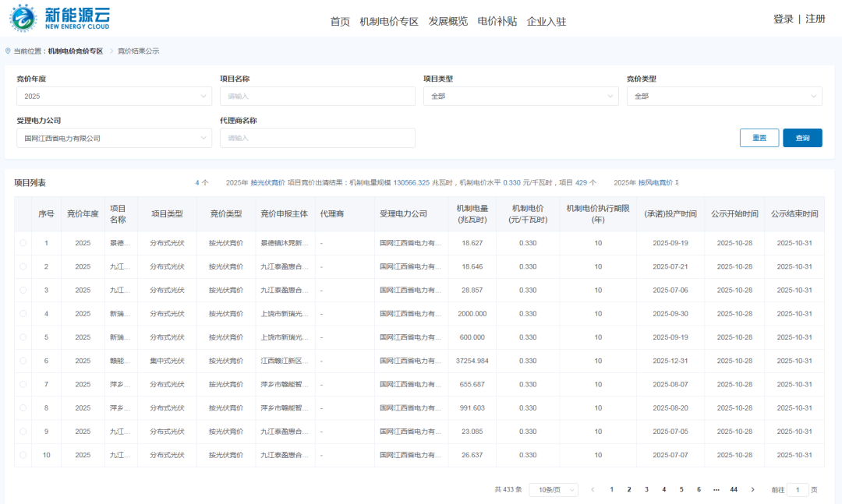
Task: Click the 重置 reset button
Action: tap(759, 138)
